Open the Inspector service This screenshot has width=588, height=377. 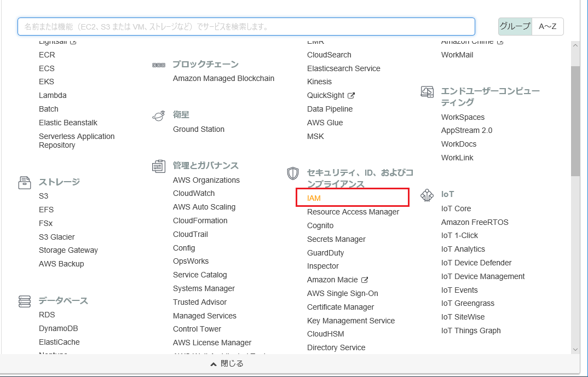pos(322,266)
